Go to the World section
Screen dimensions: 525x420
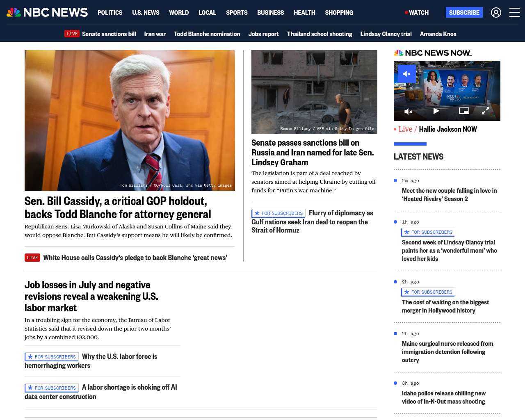(x=179, y=13)
